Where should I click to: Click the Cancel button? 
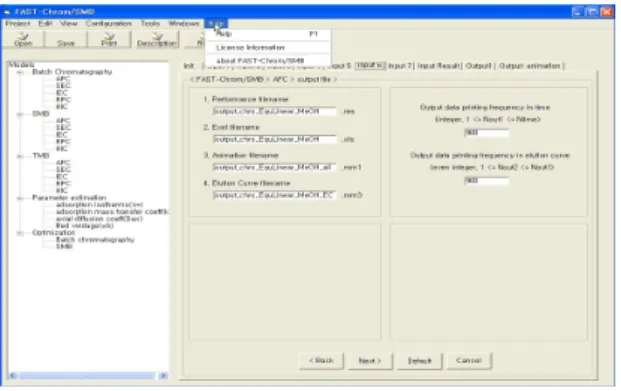pyautogui.click(x=469, y=361)
